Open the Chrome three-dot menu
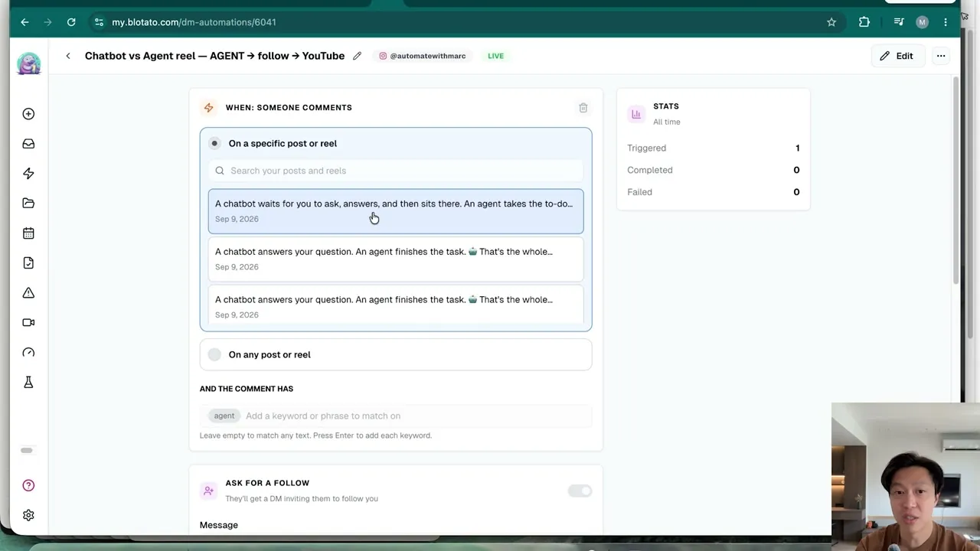Screen dimensions: 980x551 point(946,22)
